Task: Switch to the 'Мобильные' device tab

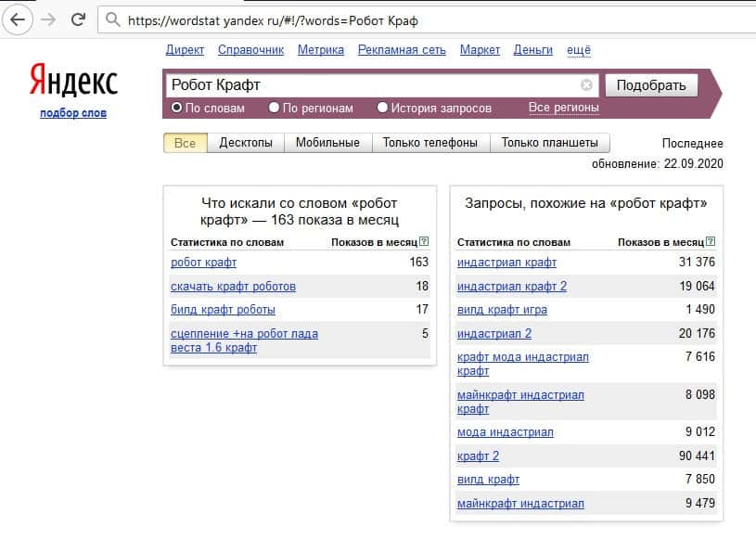Action: [327, 143]
